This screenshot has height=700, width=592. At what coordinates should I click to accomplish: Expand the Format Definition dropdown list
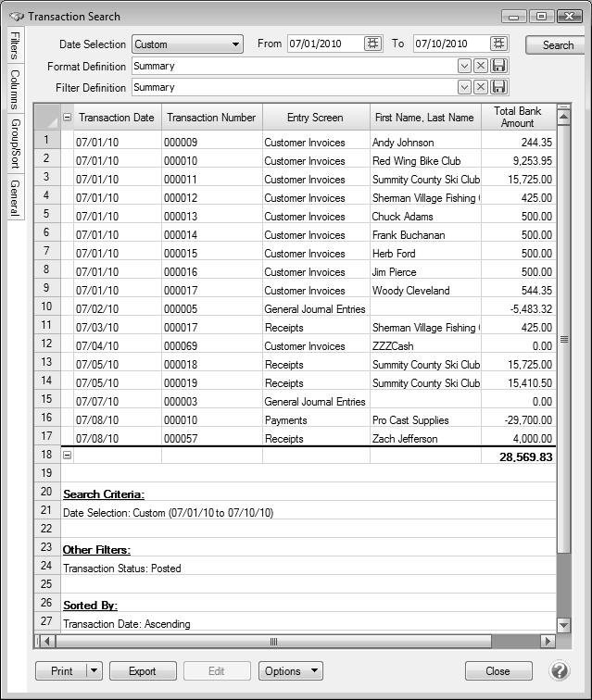click(x=464, y=66)
